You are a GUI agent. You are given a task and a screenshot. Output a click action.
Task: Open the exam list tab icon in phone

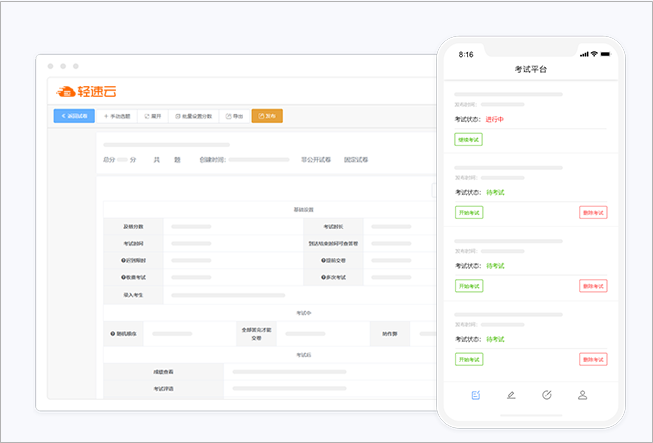pos(476,395)
